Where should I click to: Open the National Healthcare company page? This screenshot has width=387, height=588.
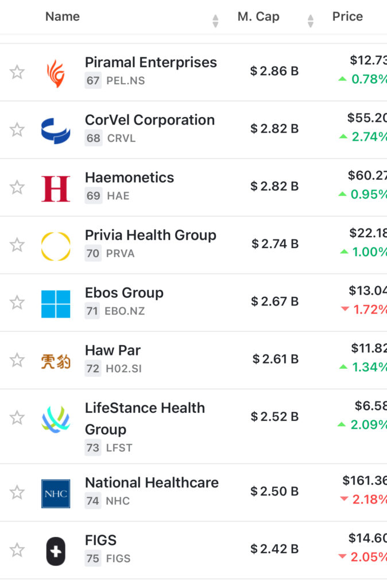[x=152, y=482]
